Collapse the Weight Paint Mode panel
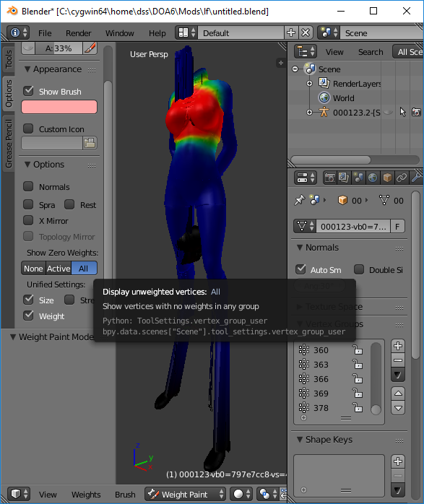Viewport: 424px width, 504px height. [x=13, y=337]
